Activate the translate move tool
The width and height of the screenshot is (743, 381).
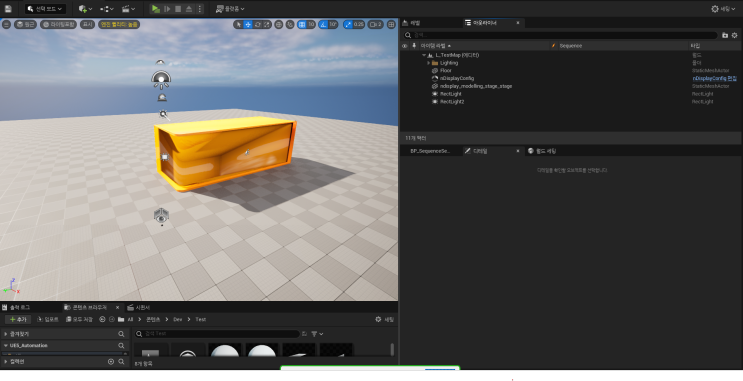pyautogui.click(x=248, y=24)
